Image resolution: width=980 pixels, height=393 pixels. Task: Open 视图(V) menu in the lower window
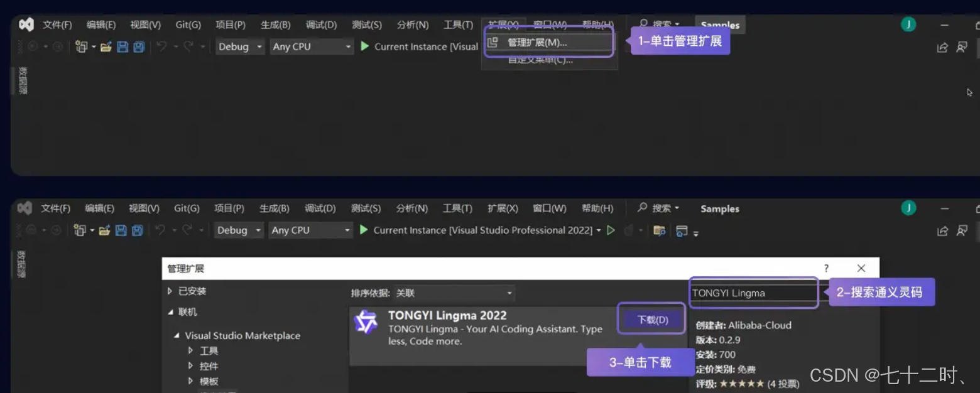click(x=144, y=208)
